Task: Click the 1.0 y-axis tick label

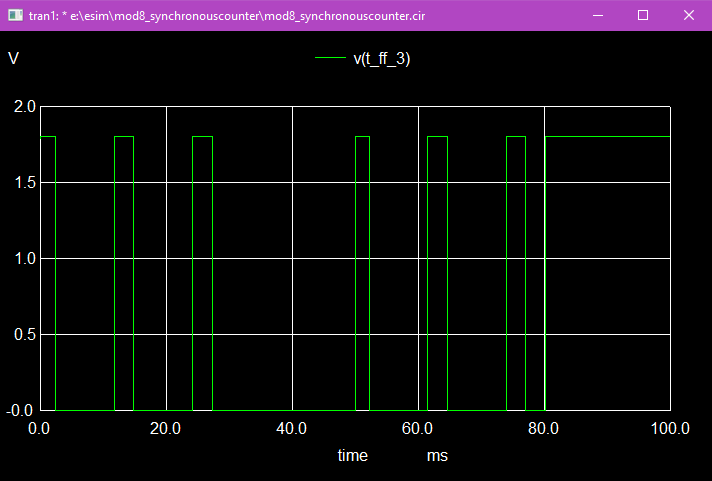Action: point(25,258)
